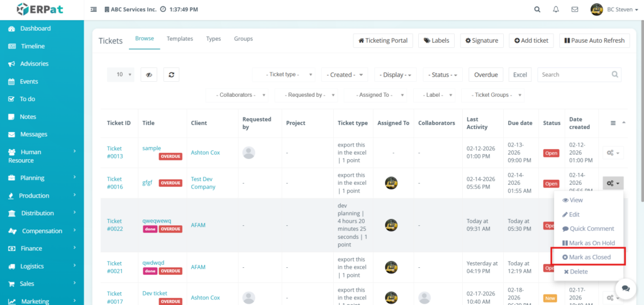The height and width of the screenshot is (305, 644).
Task: Click Pause Auto Refresh button
Action: [x=594, y=40]
